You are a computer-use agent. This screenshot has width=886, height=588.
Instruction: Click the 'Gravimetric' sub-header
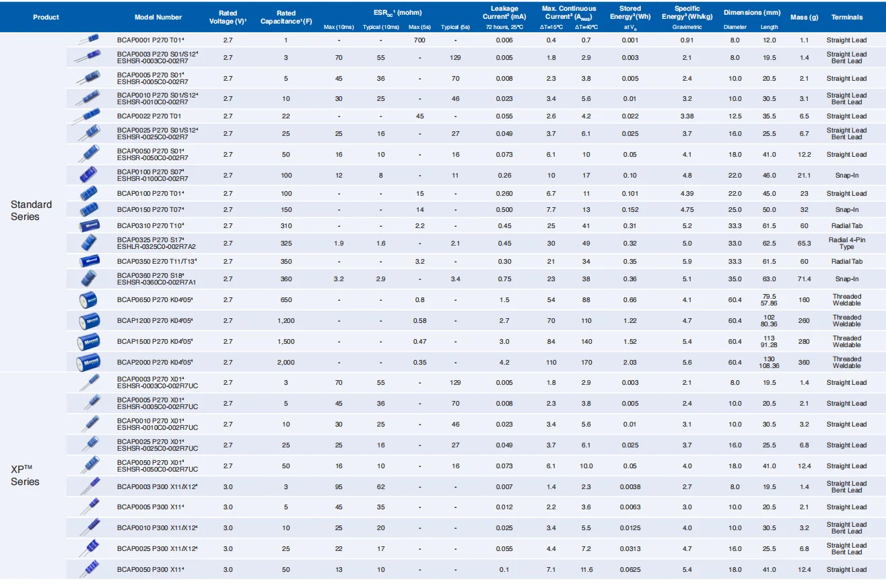pos(687,28)
